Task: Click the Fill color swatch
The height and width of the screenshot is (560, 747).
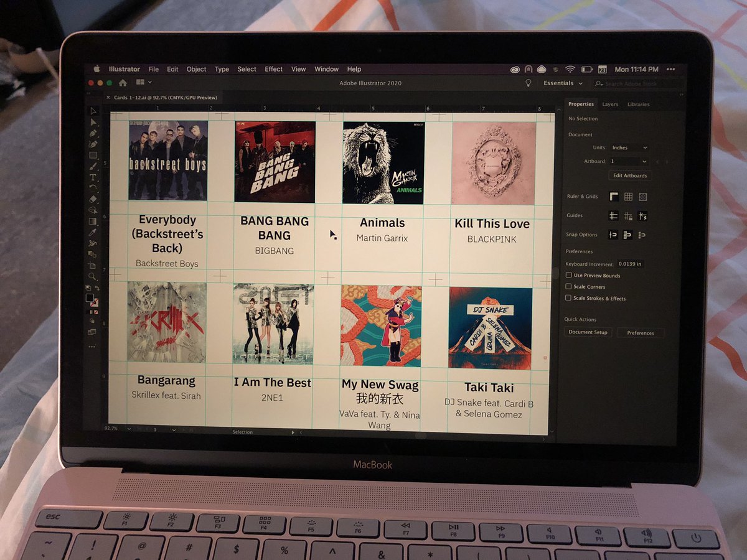Action: pyautogui.click(x=90, y=298)
